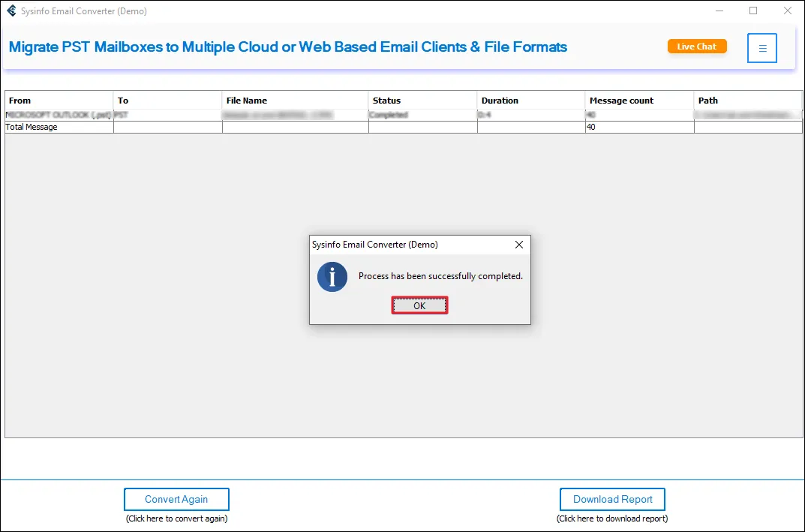Viewport: 805px width, 532px height.
Task: Select the Message count column header
Action: (x=640, y=101)
